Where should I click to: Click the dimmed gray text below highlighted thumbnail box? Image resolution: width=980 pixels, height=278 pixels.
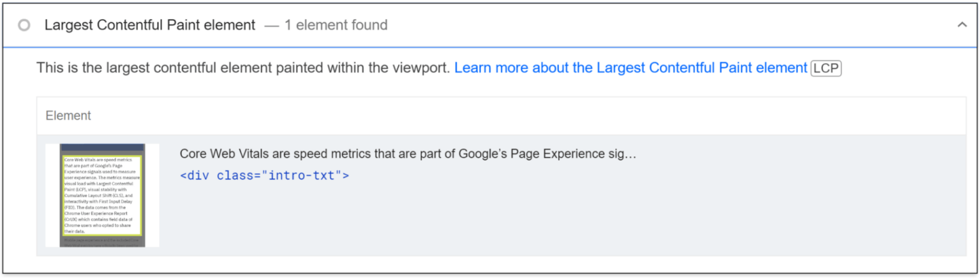(102, 242)
